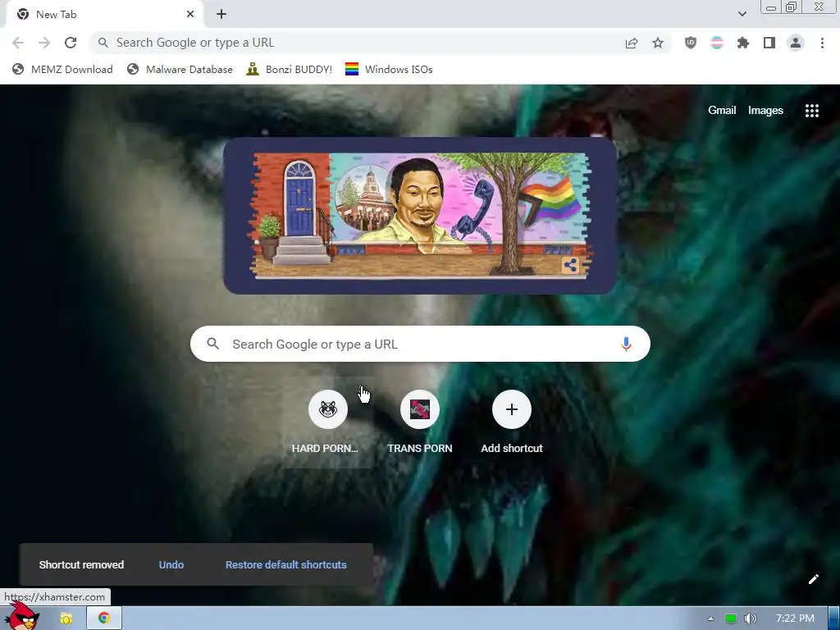Open the volume speaker tray icon
This screenshot has width=840, height=630.
751,619
